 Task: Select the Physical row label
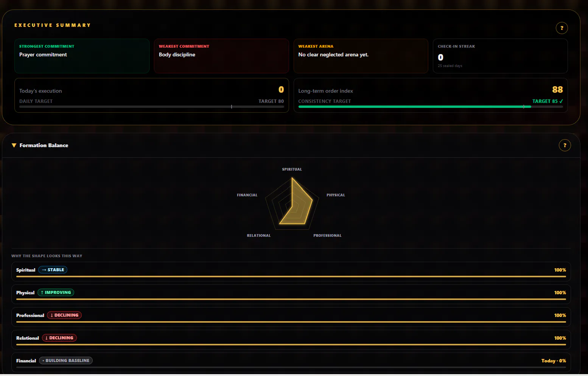25,293
